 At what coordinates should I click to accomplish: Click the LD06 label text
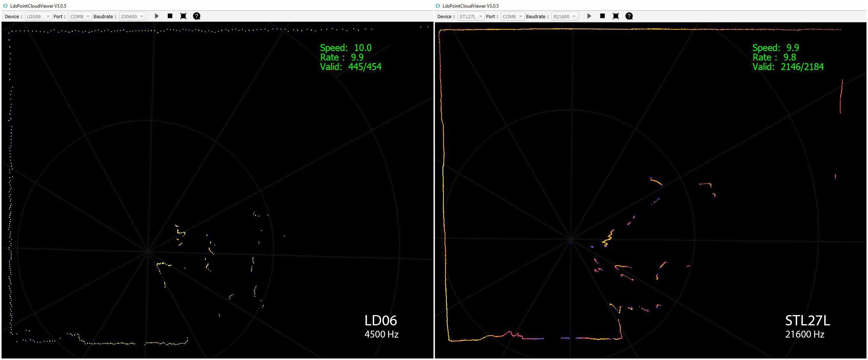tap(381, 321)
